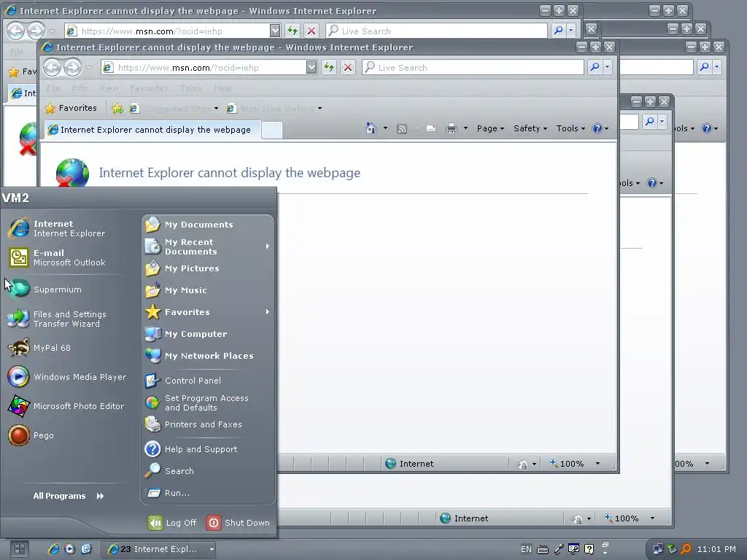The height and width of the screenshot is (560, 747).
Task: Click Home icon in front IE toolbar
Action: 371,128
